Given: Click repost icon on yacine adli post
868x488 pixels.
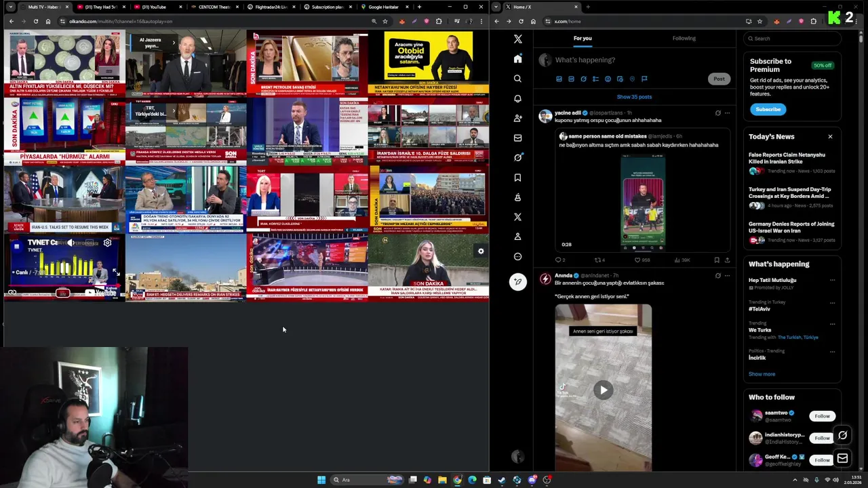Looking at the screenshot, I should 599,260.
